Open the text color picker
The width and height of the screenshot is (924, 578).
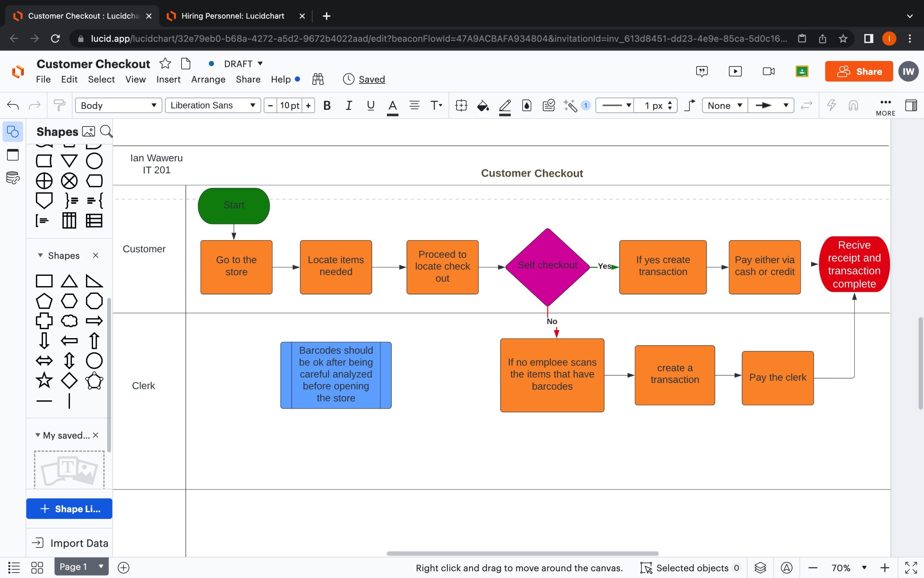(392, 106)
